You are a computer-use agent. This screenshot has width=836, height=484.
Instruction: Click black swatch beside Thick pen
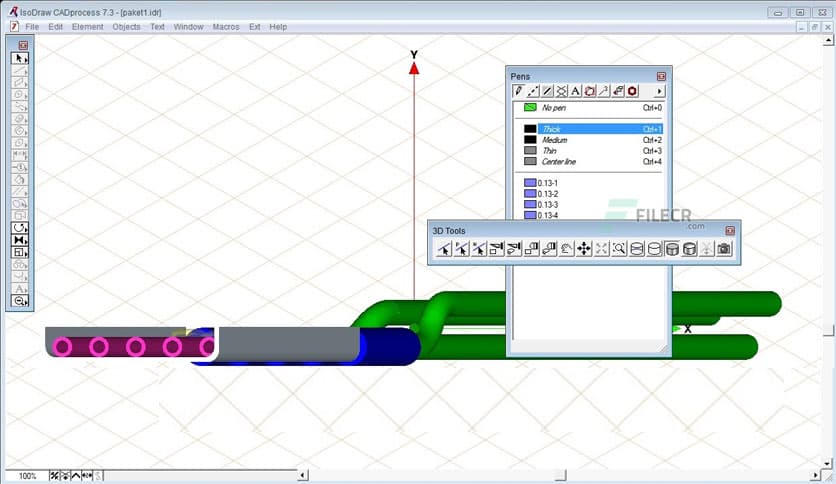point(530,129)
